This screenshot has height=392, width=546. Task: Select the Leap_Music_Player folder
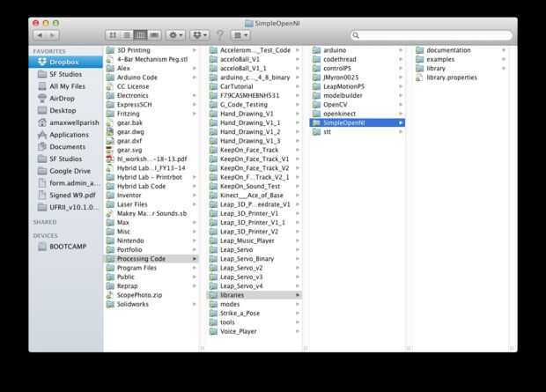point(255,240)
